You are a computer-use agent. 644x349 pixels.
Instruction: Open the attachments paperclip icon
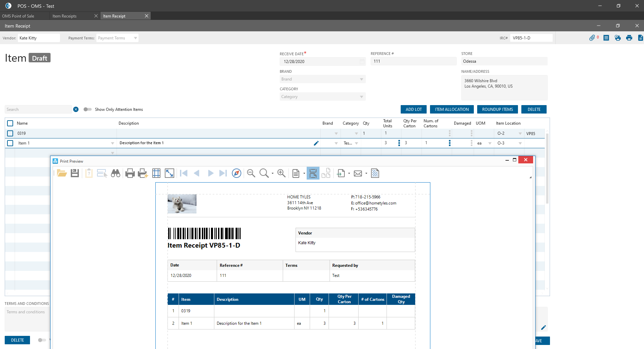coord(592,38)
